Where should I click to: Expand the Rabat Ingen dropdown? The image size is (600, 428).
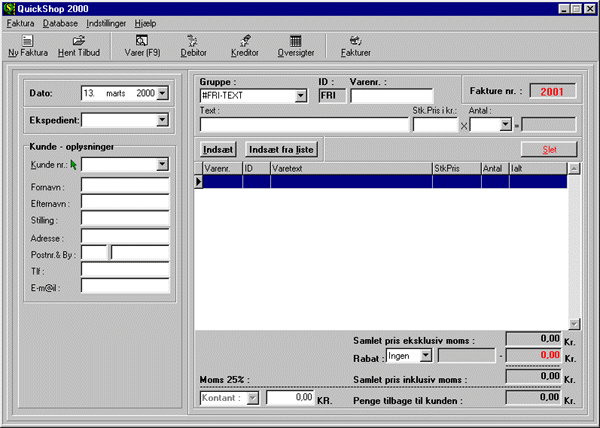[426, 356]
